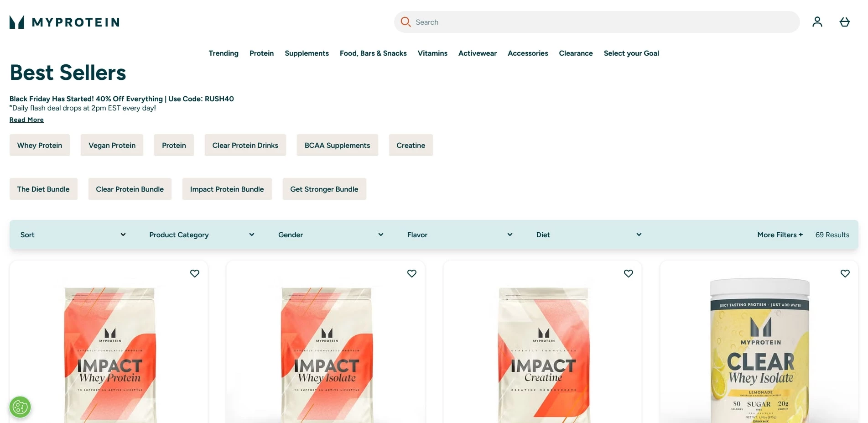Image resolution: width=868 pixels, height=423 pixels.
Task: Expand the Flavor filter dropdown
Action: 459,235
